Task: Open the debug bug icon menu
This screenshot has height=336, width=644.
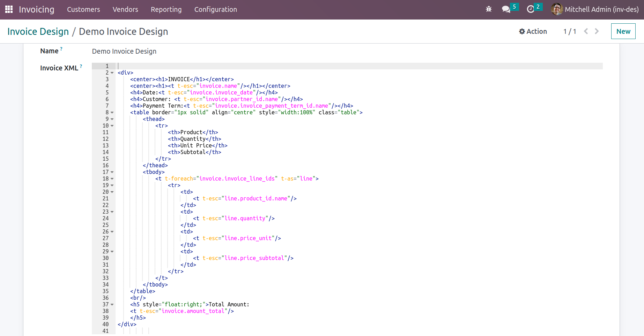Action: point(489,9)
